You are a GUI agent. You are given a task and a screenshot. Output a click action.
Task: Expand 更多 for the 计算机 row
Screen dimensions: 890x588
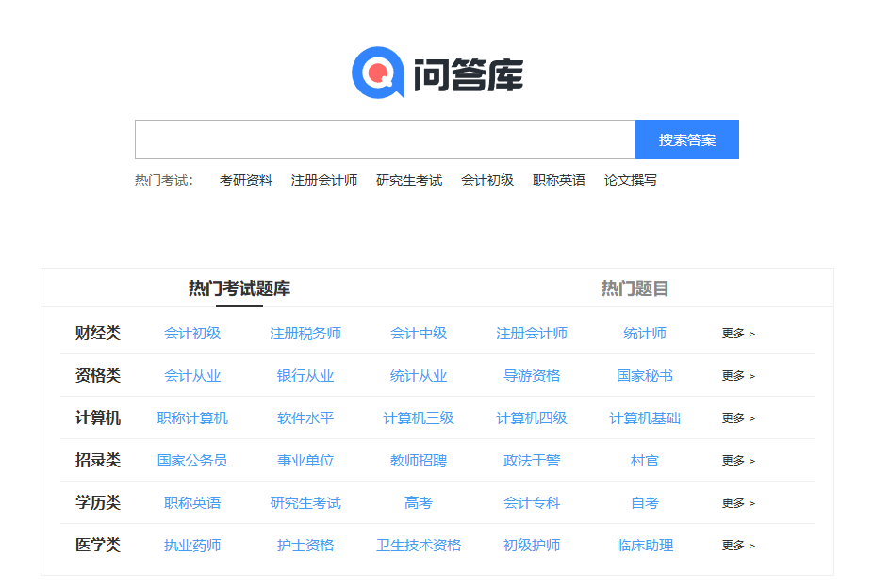(738, 418)
